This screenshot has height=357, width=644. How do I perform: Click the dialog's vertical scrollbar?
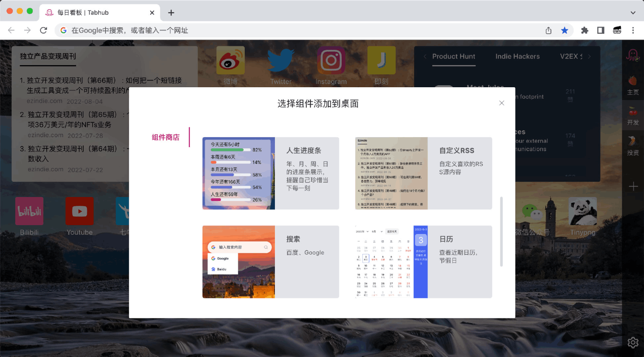(501, 232)
